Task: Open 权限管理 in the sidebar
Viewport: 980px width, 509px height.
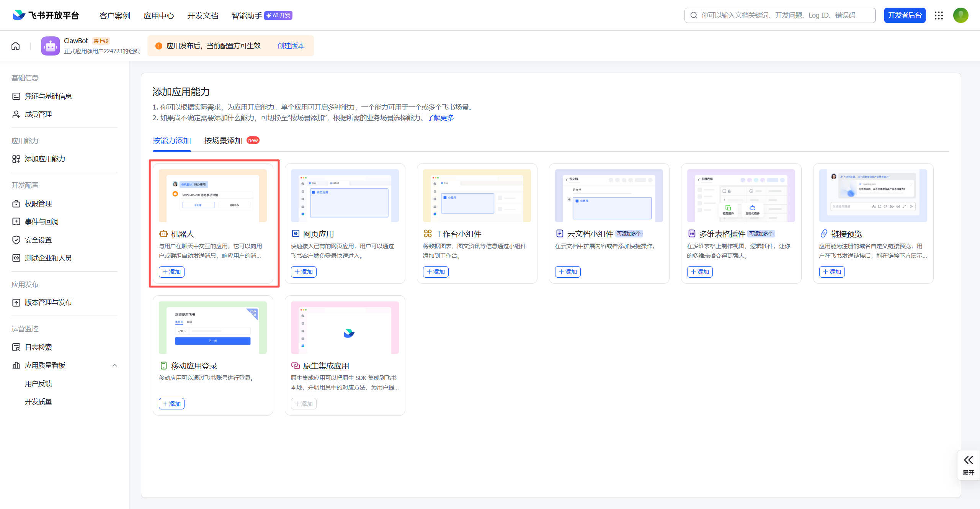Action: [x=38, y=203]
